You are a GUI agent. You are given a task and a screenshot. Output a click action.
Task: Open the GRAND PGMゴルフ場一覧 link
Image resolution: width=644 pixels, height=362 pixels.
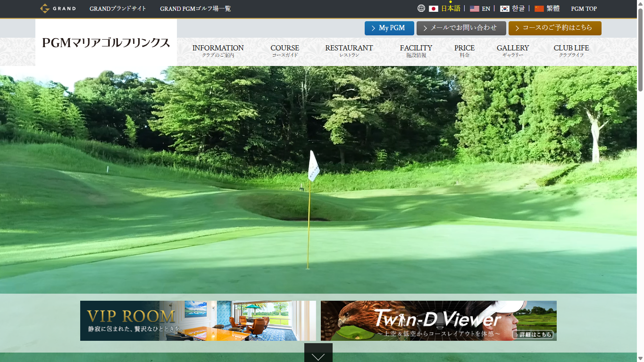tap(195, 8)
